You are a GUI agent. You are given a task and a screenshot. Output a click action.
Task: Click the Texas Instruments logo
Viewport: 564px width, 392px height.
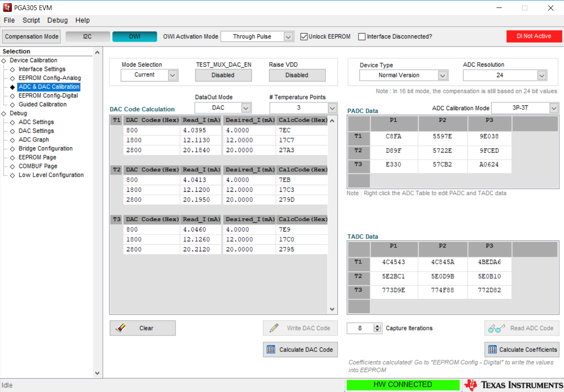pyautogui.click(x=514, y=385)
